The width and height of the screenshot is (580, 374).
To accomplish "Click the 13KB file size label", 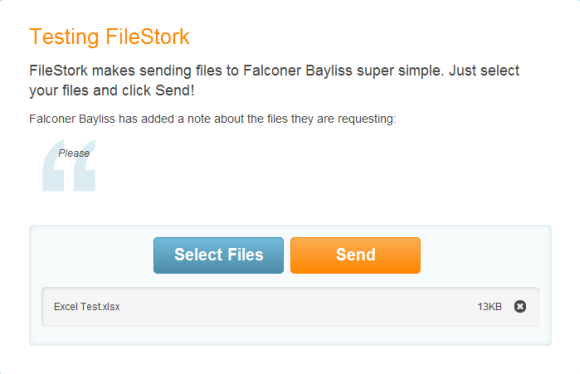I will point(489,307).
